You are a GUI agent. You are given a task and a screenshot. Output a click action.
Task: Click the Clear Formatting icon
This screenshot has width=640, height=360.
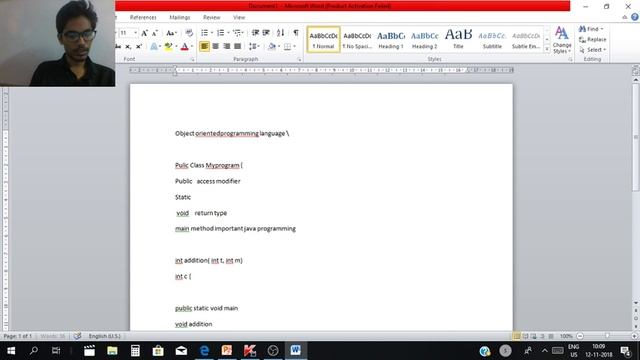(x=189, y=33)
